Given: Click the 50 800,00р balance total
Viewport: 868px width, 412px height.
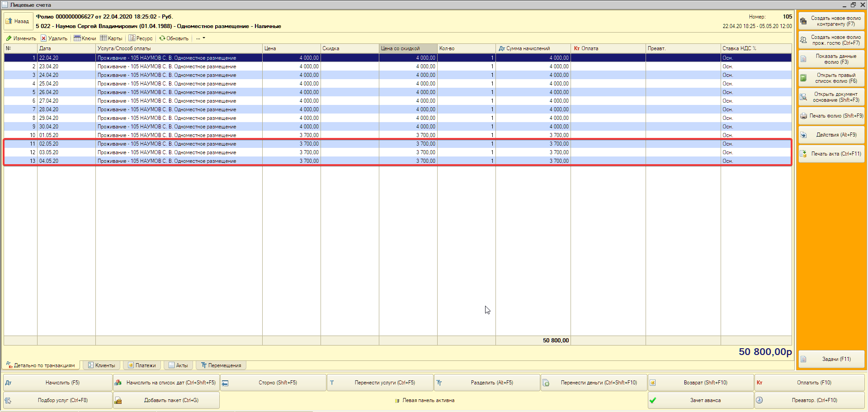Looking at the screenshot, I should click(765, 352).
